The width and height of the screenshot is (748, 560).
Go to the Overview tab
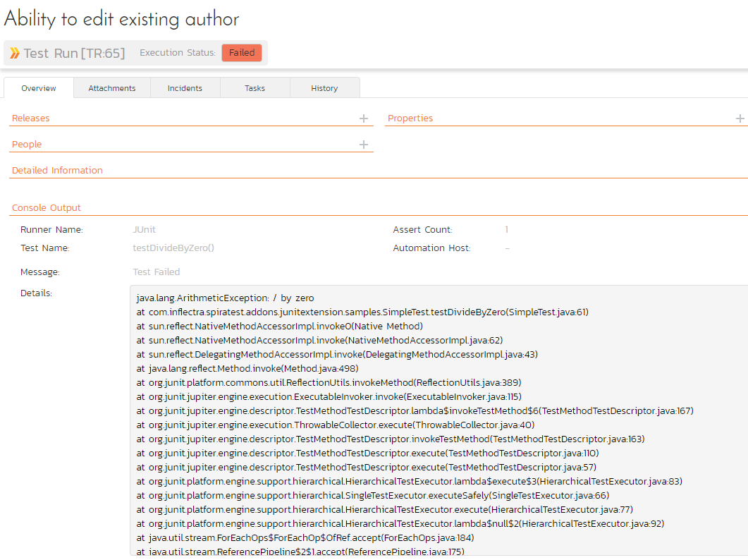(39, 88)
